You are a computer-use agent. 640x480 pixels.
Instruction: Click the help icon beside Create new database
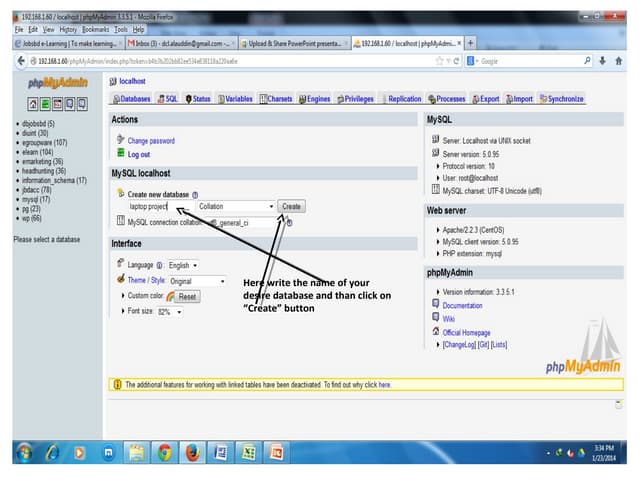pyautogui.click(x=195, y=194)
